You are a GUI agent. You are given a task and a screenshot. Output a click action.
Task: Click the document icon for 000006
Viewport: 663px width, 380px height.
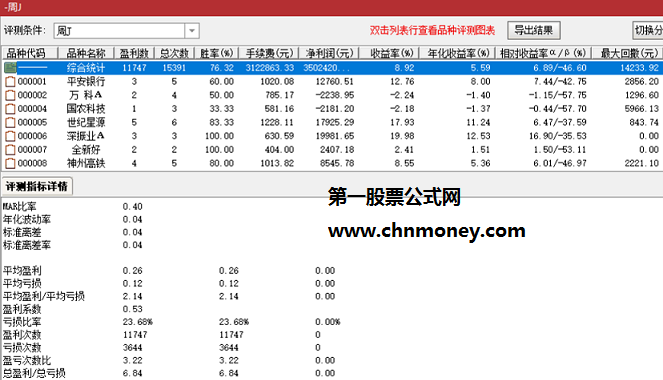(10, 136)
